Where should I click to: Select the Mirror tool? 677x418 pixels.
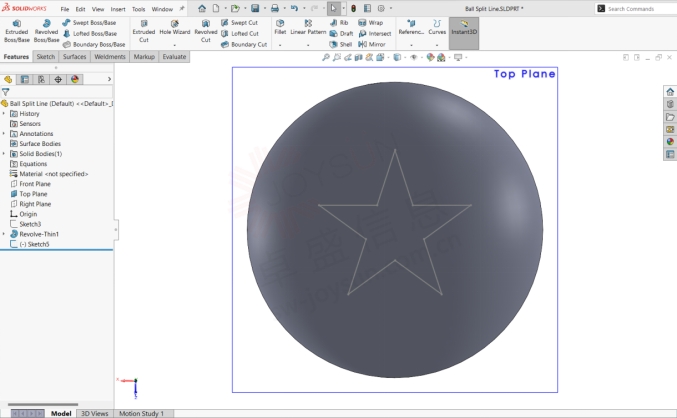(x=372, y=44)
